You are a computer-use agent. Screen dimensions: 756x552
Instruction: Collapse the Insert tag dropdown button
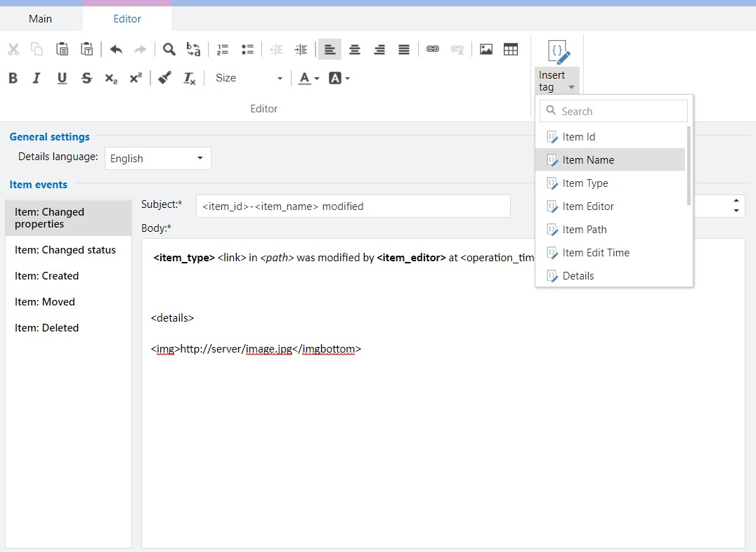(556, 81)
